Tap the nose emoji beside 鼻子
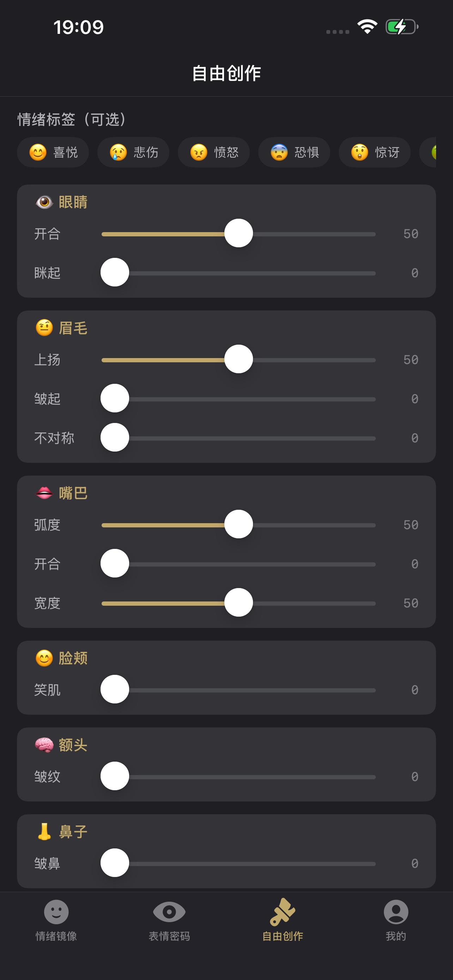453x980 pixels. point(44,831)
